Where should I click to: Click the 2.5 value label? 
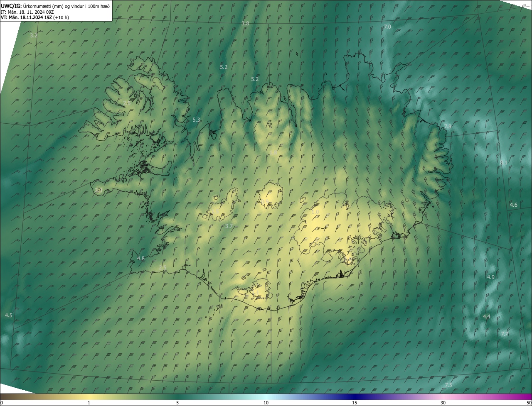pyautogui.click(x=163, y=268)
